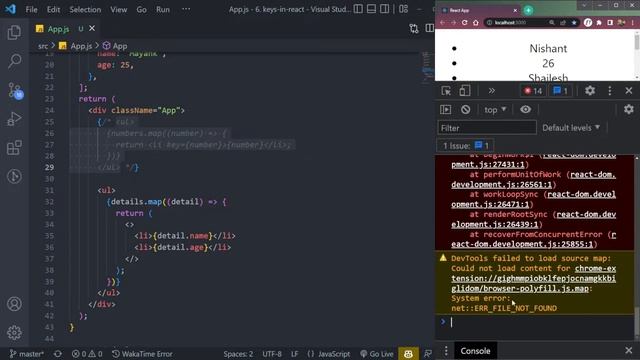The width and height of the screenshot is (640, 360).
Task: Go back in the Chrome browser
Action: click(443, 23)
